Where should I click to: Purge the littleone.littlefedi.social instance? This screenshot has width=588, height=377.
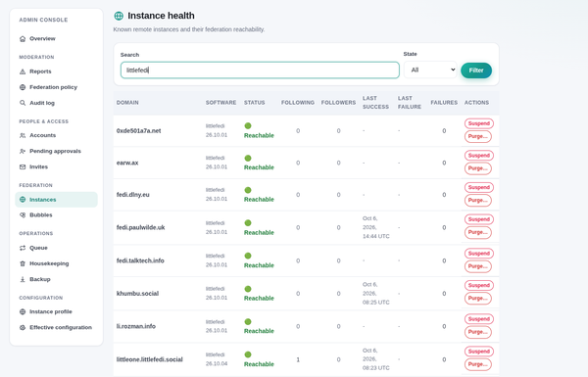coord(478,364)
